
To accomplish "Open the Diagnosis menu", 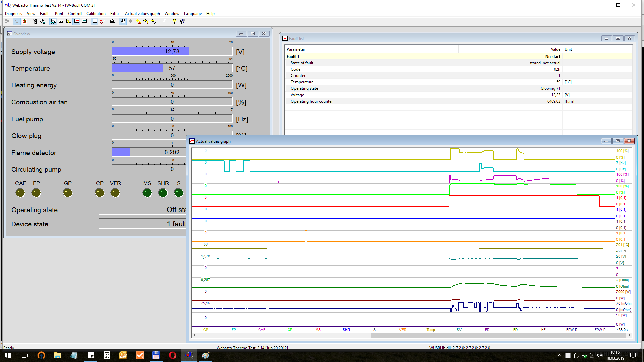I will 13,14.
